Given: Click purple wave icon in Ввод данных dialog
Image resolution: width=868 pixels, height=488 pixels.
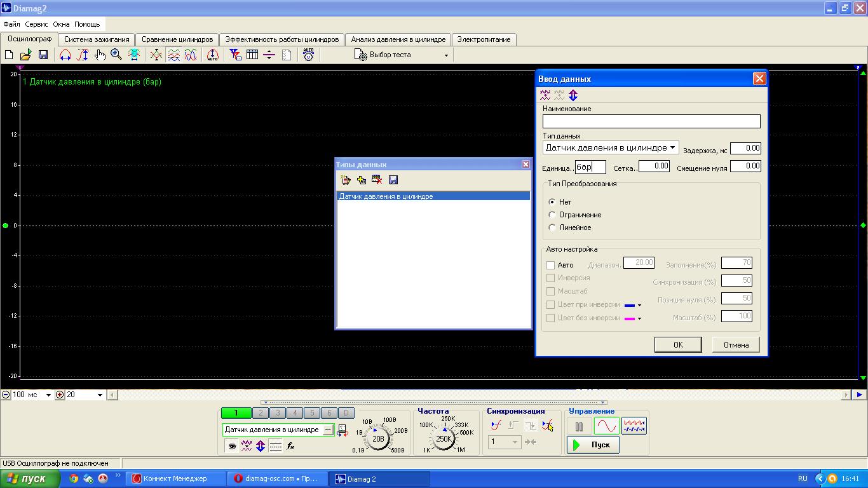Looking at the screenshot, I should point(545,95).
